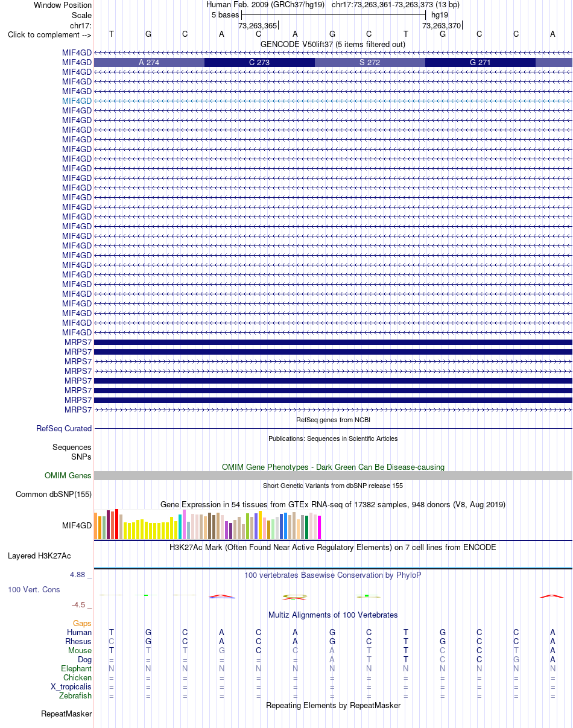
Task: Click the magenta last GTEx expression bar
Action: click(x=320, y=528)
